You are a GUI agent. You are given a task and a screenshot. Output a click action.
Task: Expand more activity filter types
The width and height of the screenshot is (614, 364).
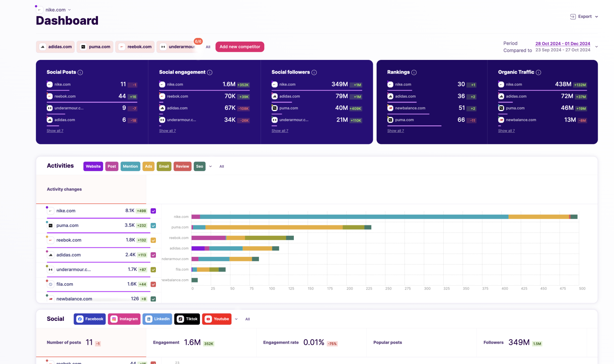(210, 166)
